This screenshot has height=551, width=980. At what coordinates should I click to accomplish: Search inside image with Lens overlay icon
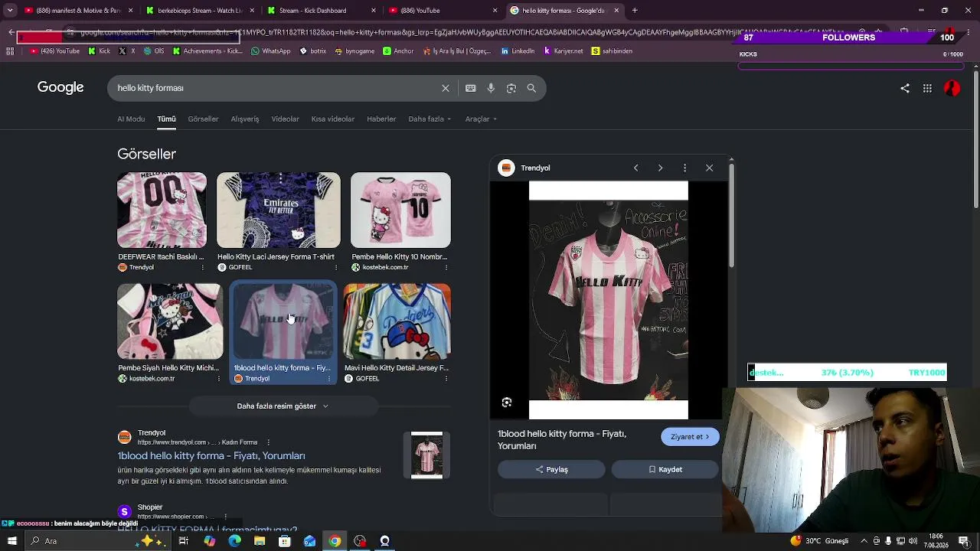click(507, 403)
